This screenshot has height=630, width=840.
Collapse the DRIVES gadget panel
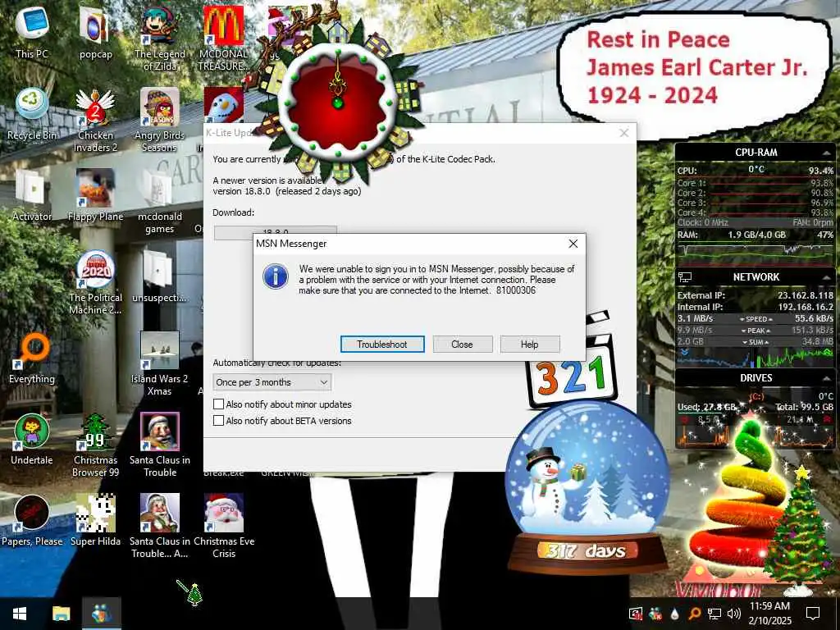826,378
